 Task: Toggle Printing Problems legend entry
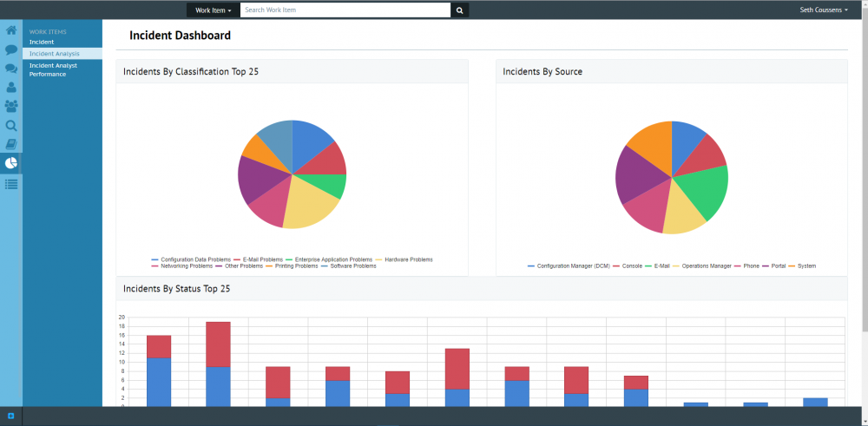pyautogui.click(x=292, y=266)
